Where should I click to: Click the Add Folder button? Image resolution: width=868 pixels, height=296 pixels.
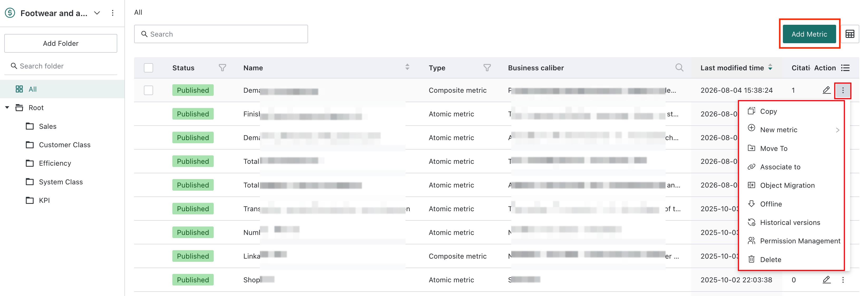[x=61, y=43]
